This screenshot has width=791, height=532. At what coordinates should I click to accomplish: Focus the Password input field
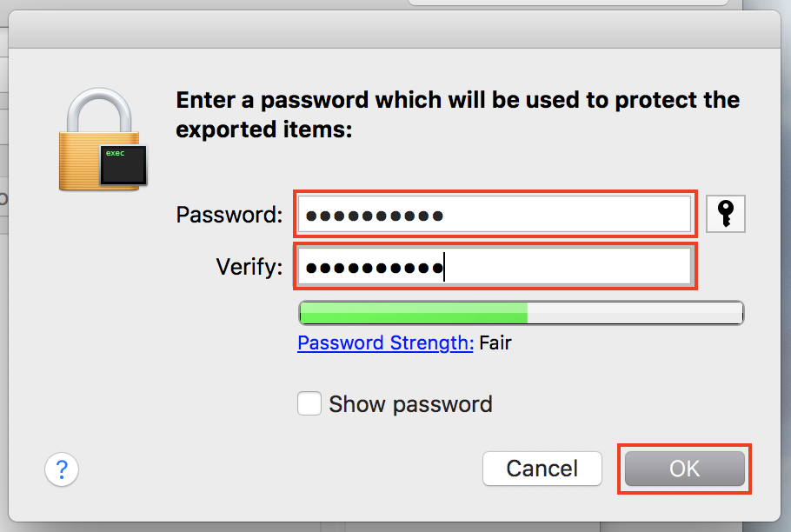(495, 215)
